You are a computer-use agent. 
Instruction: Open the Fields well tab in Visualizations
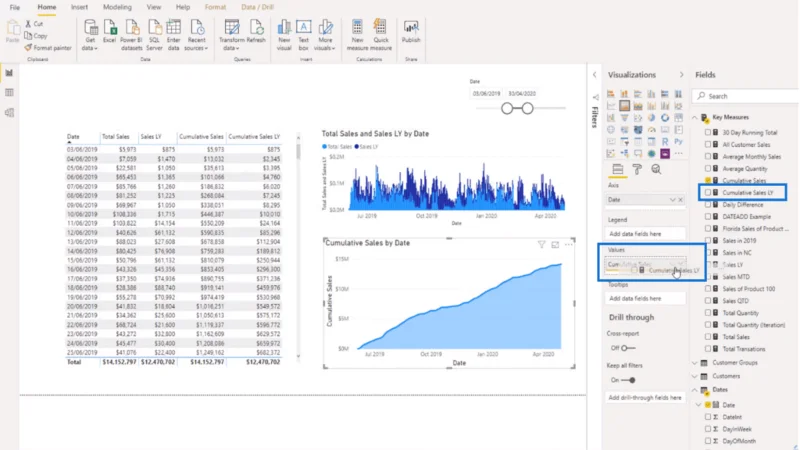click(x=618, y=169)
